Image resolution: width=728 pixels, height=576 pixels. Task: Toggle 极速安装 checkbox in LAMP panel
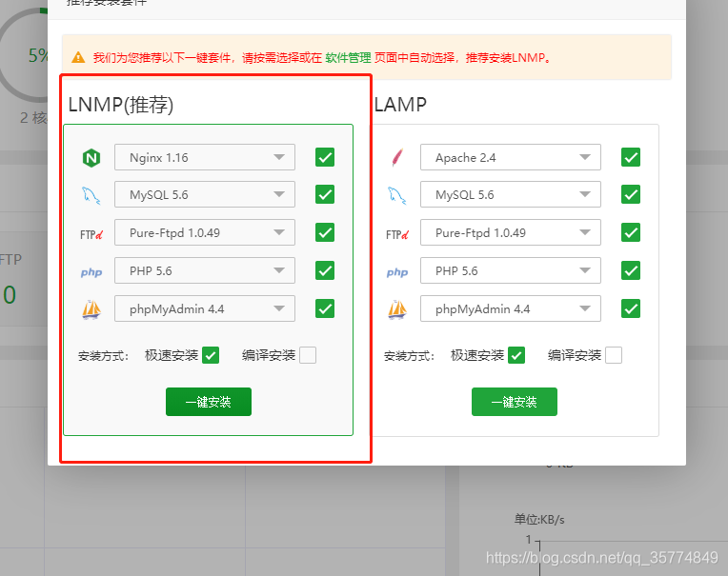pyautogui.click(x=516, y=355)
